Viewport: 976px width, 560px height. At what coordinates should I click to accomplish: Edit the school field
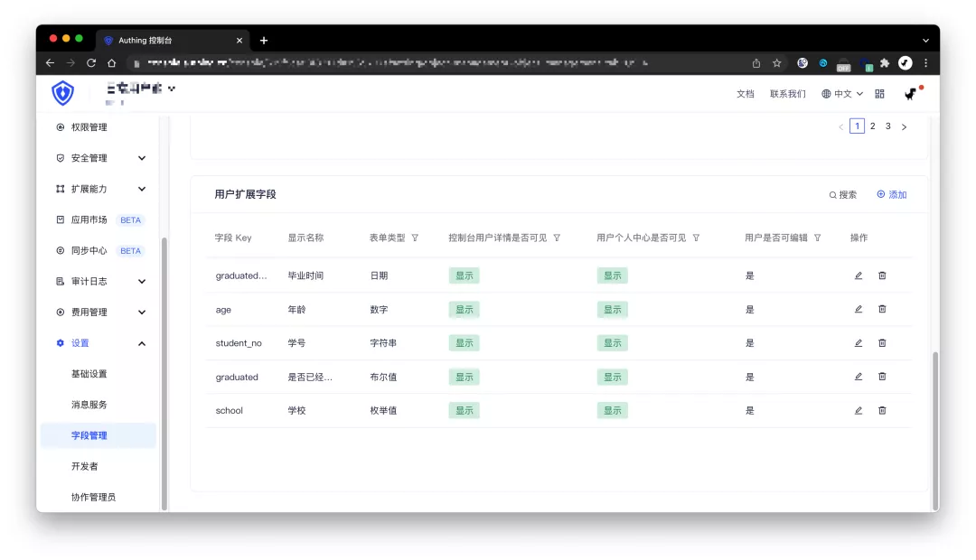[859, 411]
